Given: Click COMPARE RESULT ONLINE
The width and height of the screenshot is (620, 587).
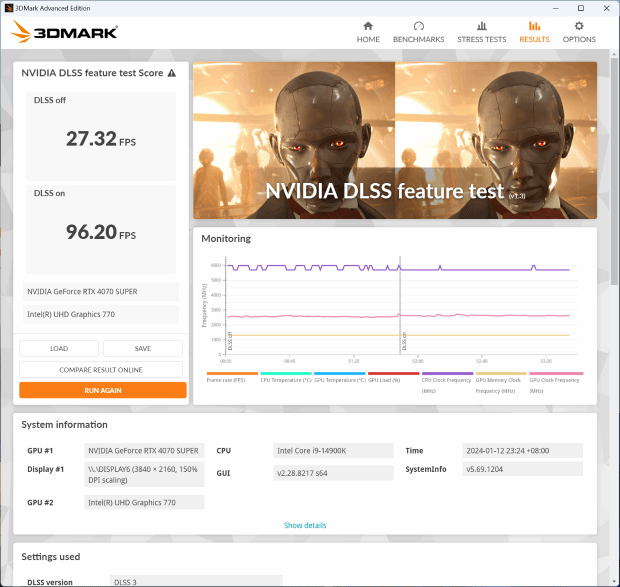Looking at the screenshot, I should [x=101, y=370].
